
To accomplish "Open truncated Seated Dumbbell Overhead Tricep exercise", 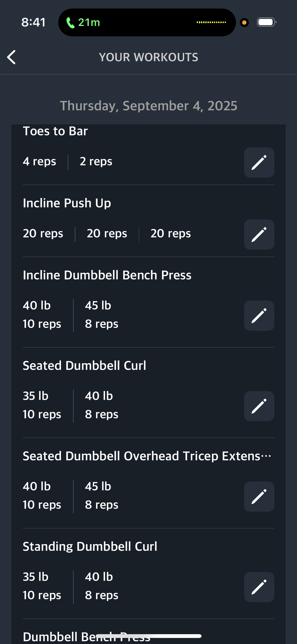I will [x=147, y=456].
